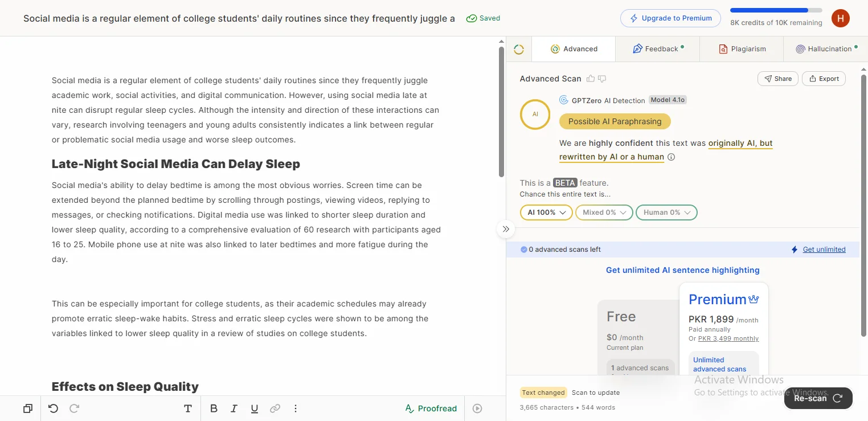The image size is (868, 421).
Task: Open the Hallucination tab
Action: click(826, 49)
